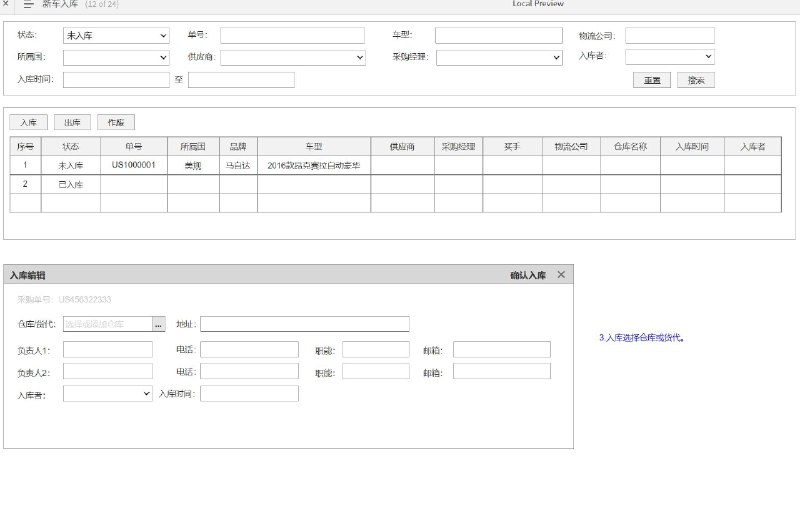Screen dimensions: 800x526
Task: Click the 马自达 brand cell
Action: coord(238,165)
